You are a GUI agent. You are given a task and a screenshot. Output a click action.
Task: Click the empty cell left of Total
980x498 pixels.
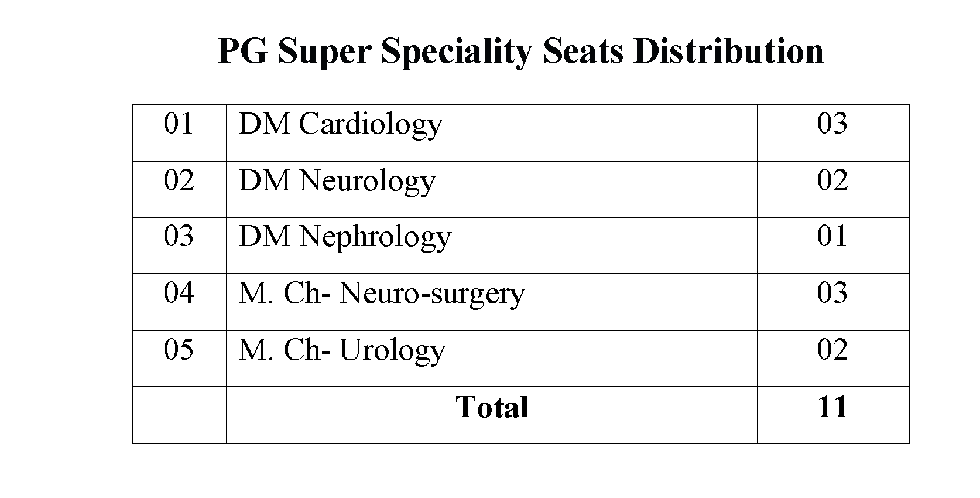click(180, 414)
